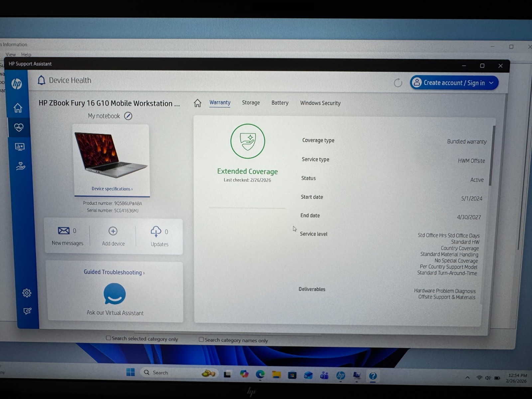
Task: Open Microsoft Teams from the taskbar
Action: [x=324, y=375]
